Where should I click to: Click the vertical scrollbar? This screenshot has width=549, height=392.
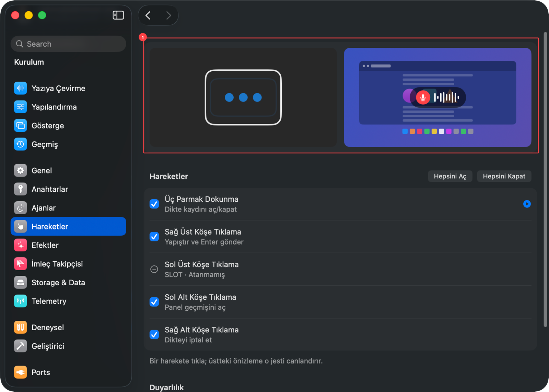tap(545, 180)
